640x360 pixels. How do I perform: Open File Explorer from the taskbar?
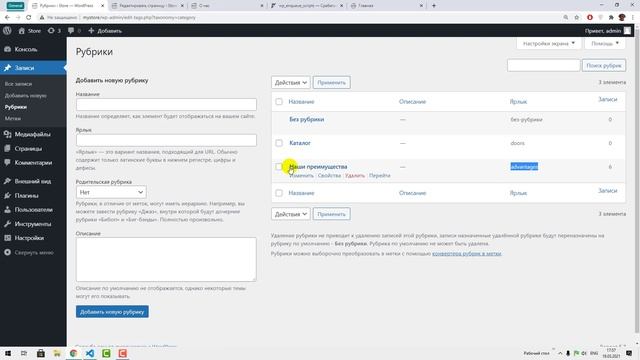57,353
